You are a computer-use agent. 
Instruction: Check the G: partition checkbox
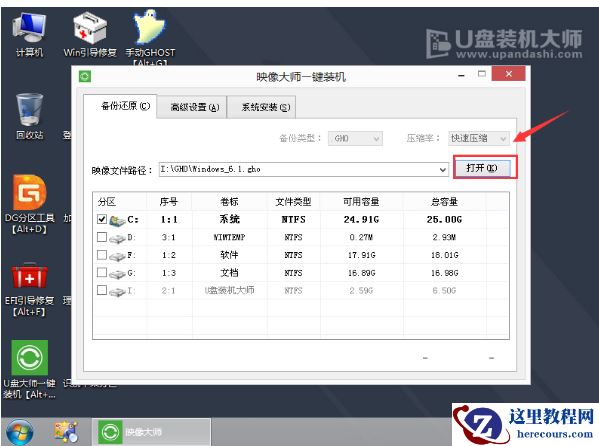click(102, 272)
